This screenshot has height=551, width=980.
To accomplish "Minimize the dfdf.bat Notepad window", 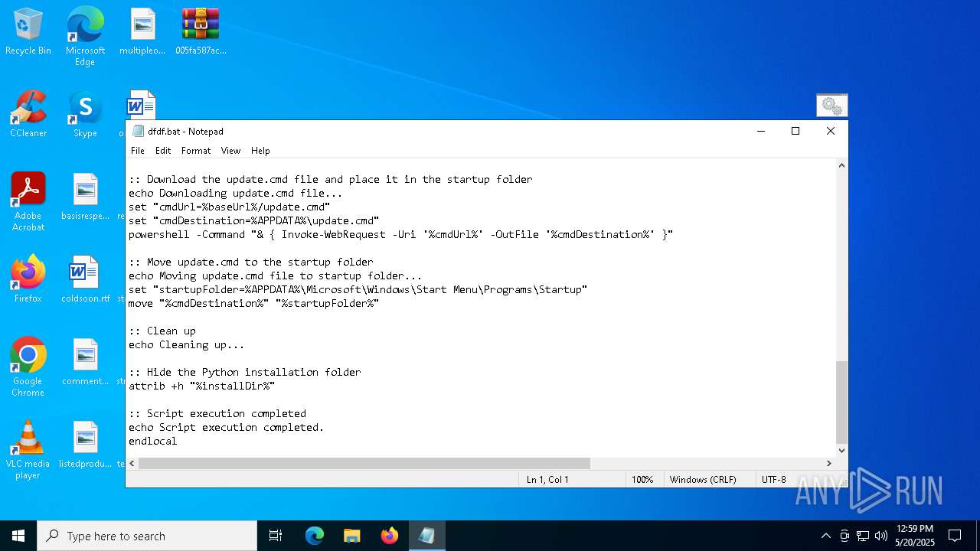I will click(x=761, y=131).
